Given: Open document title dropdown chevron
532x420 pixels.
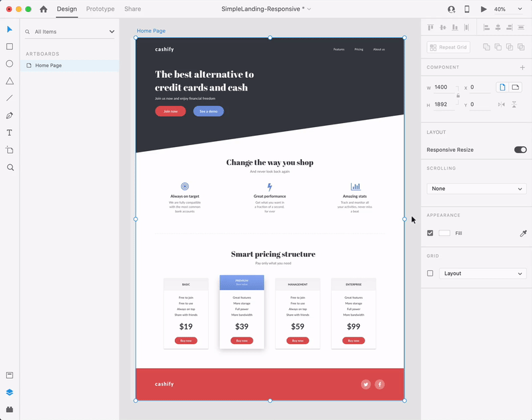Looking at the screenshot, I should point(309,9).
